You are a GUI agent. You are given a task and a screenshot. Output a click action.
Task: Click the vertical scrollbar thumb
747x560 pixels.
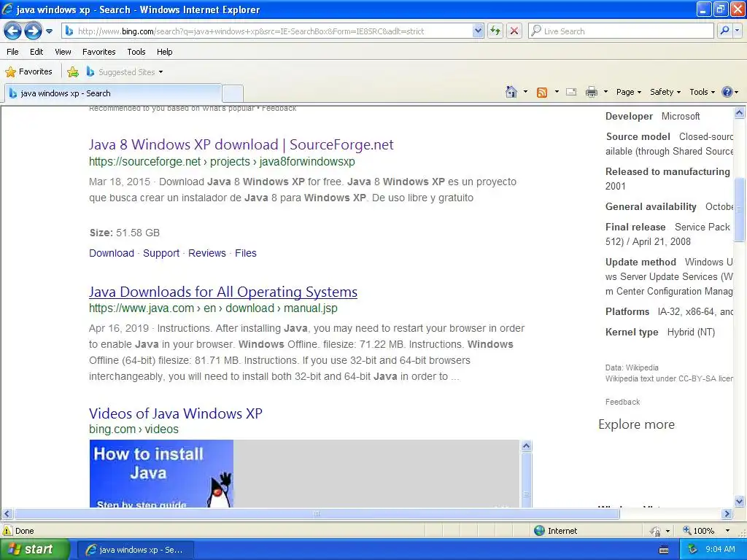point(740,209)
